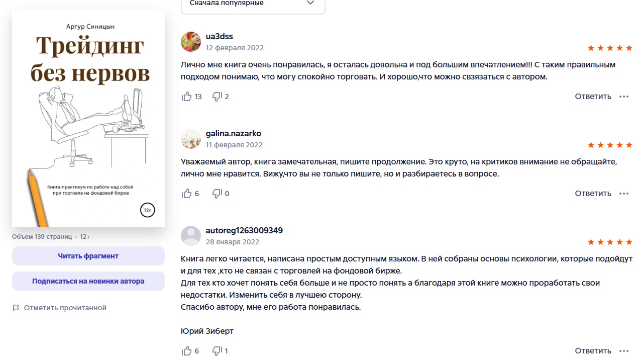Viewport: 644px width, 359px height.
Task: Dislike the review by ua3dss
Action: [217, 97]
